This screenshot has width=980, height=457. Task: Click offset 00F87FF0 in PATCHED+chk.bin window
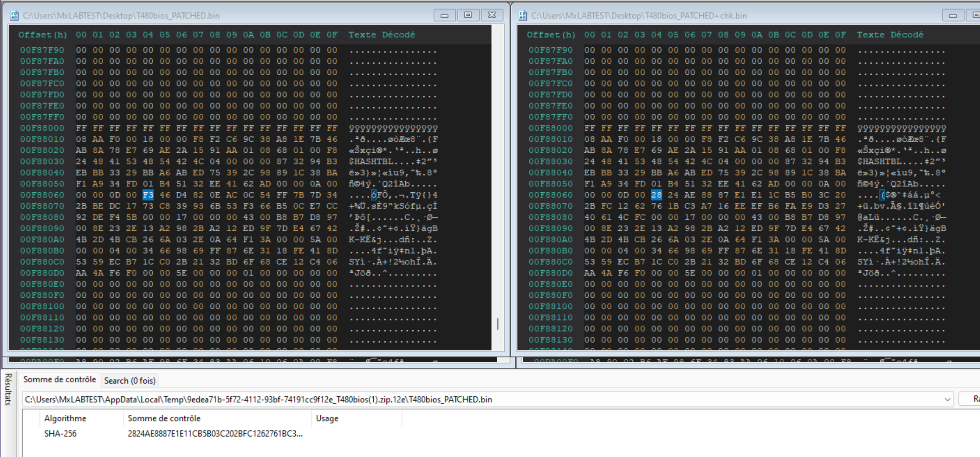551,117
